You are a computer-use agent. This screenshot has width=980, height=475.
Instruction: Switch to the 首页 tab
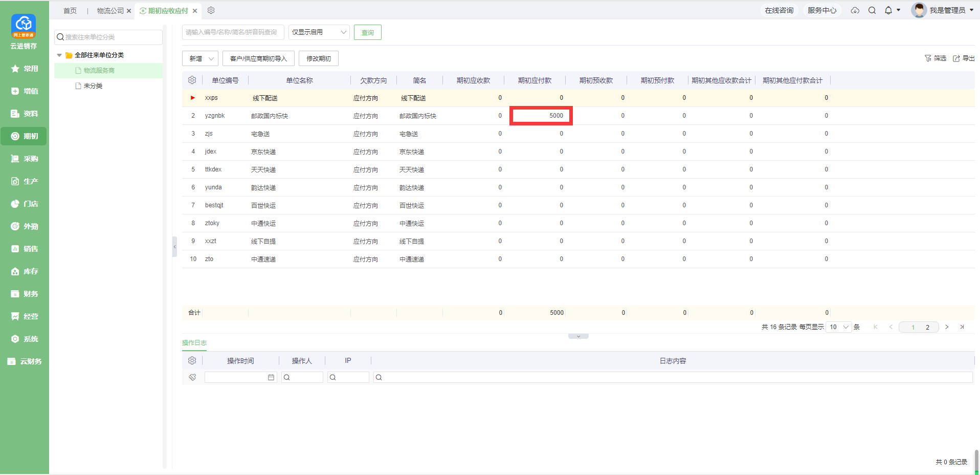[x=70, y=11]
